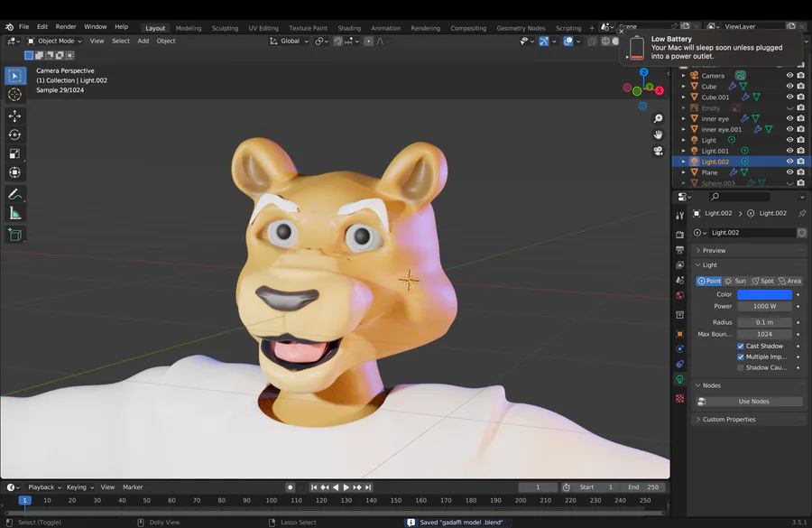The image size is (812, 528).
Task: Choose the Rotate tool
Action: (15, 134)
